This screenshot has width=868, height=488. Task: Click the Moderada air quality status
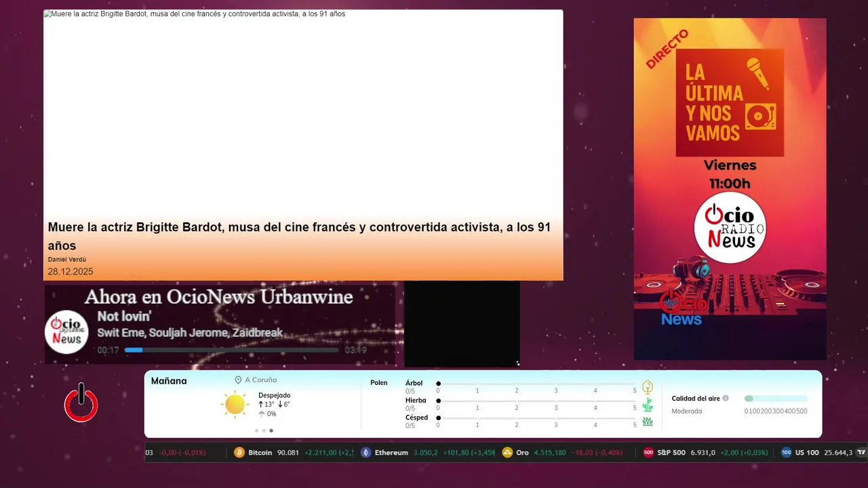[687, 411]
